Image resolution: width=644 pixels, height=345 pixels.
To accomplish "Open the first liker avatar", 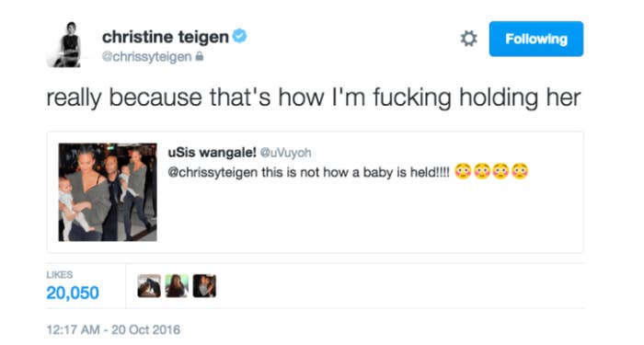I will pyautogui.click(x=149, y=286).
